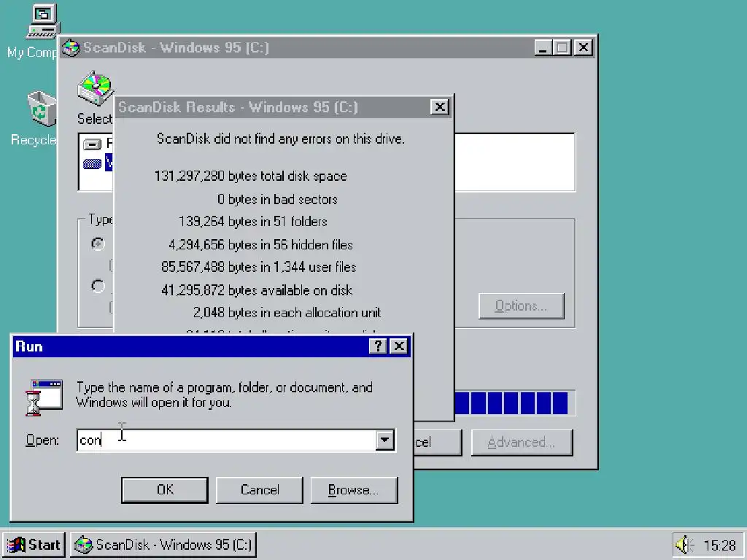Click '139,264 bytes in 51 folders' line
Screen dimensions: 747x560
tap(253, 222)
